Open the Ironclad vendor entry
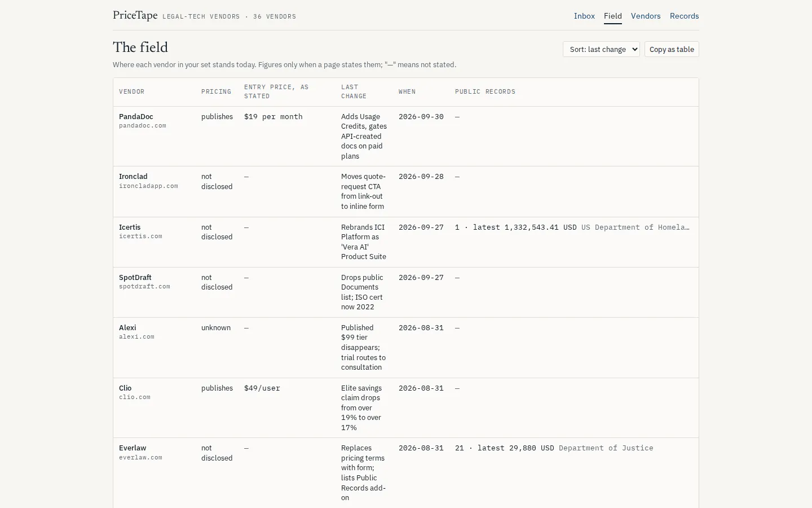 [x=133, y=176]
